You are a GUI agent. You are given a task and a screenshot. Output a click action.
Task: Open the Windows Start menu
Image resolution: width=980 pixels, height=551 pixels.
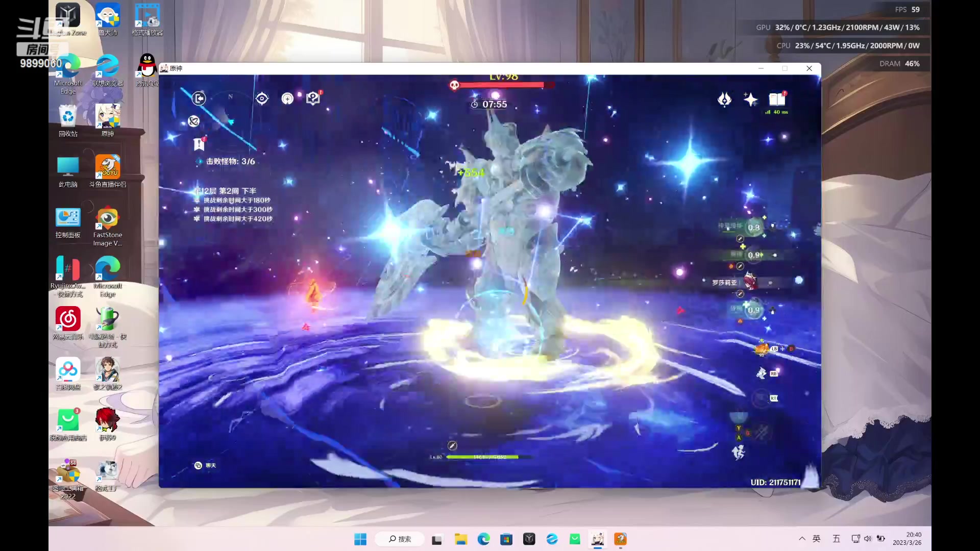[360, 539]
